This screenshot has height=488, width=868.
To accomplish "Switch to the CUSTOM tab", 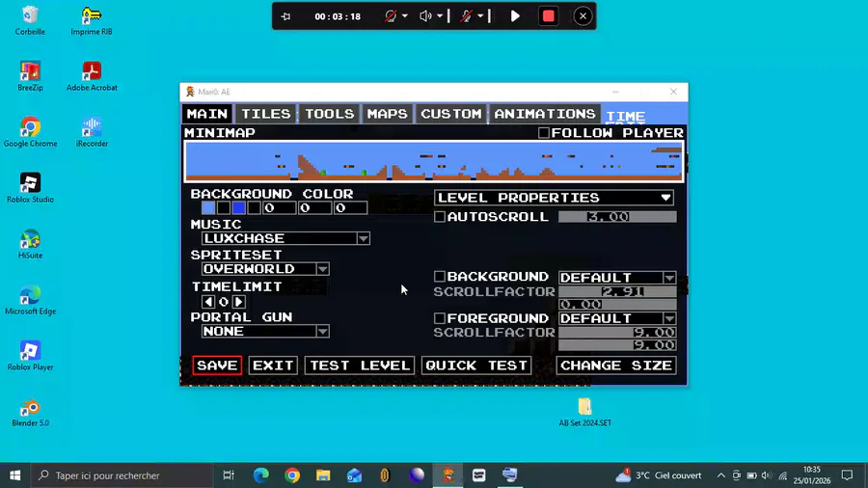I will coord(451,114).
